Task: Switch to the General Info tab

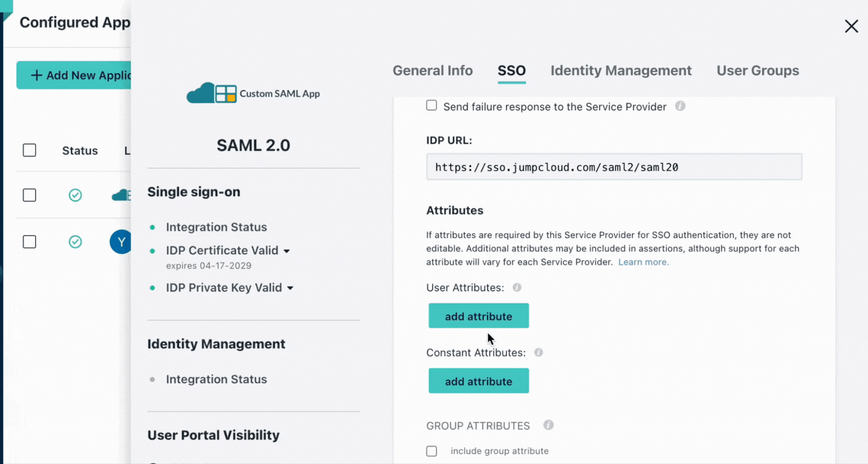Action: (x=432, y=71)
